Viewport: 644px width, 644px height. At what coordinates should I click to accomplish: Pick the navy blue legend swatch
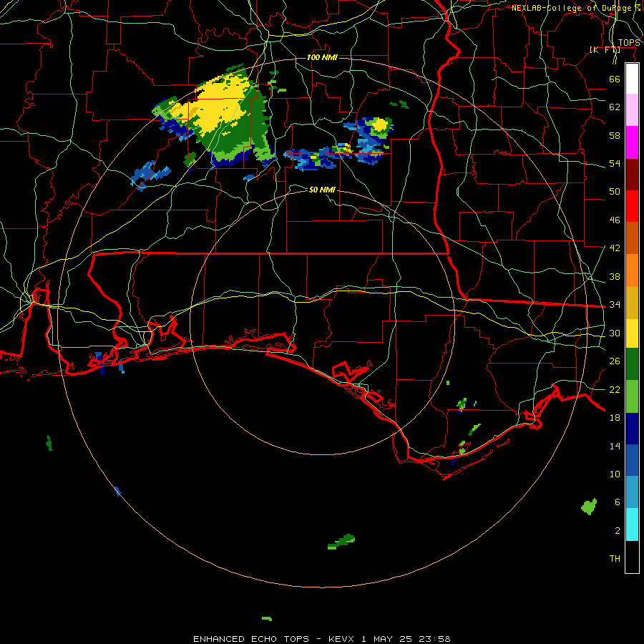pos(632,429)
